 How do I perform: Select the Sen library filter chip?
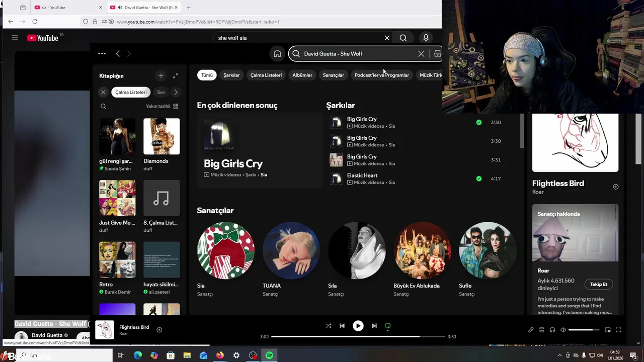(161, 92)
